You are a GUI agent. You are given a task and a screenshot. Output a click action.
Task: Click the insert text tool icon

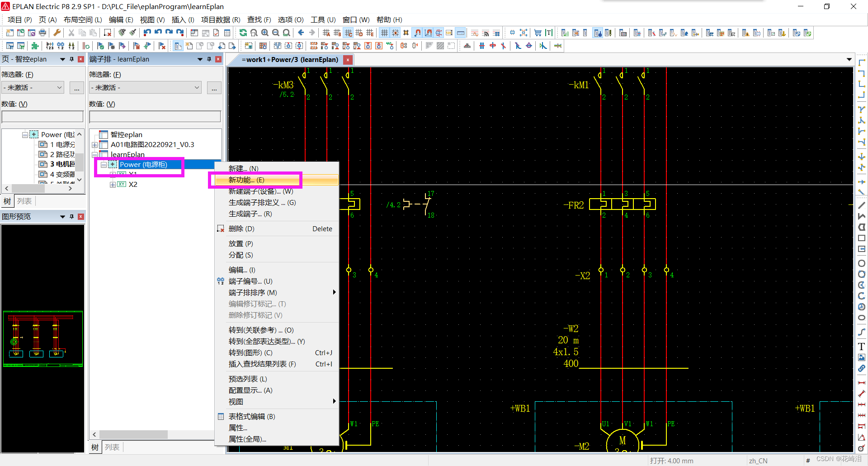(x=862, y=347)
